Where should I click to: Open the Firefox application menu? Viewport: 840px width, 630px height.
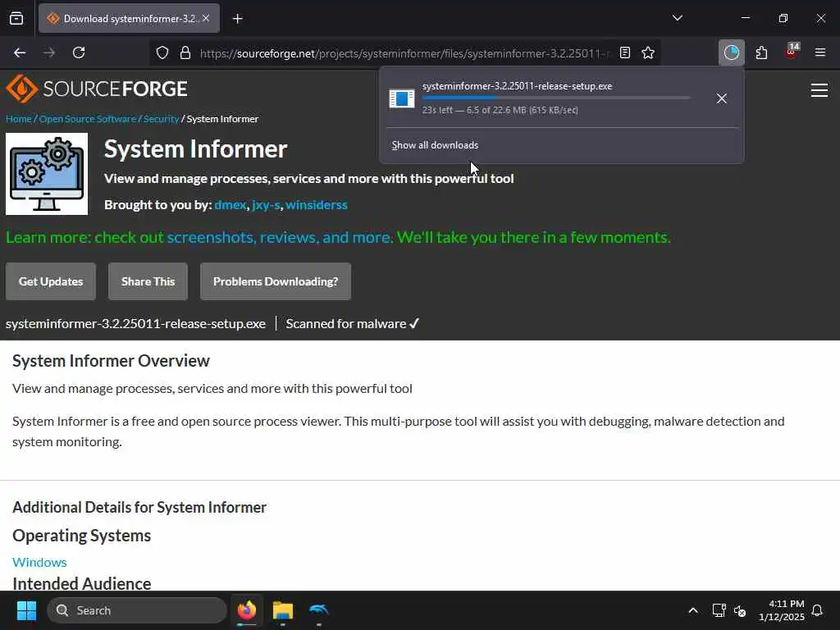coord(820,52)
